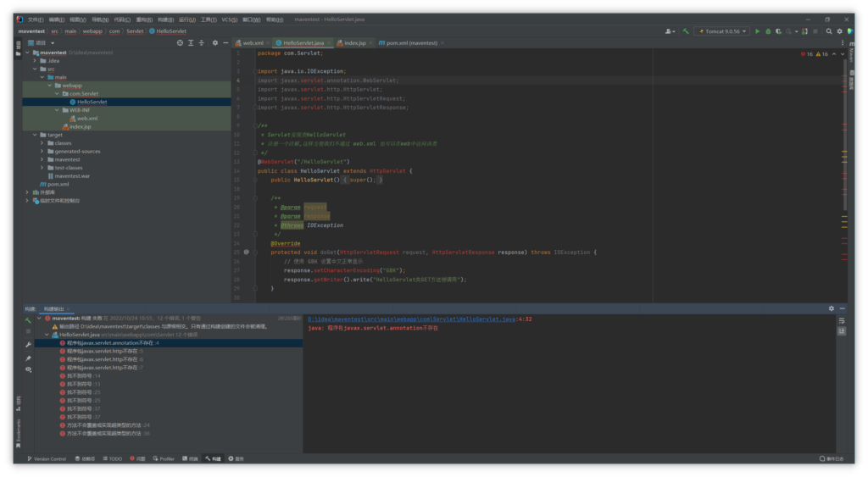Toggle scroll-to-end icon in build output

tap(842, 331)
